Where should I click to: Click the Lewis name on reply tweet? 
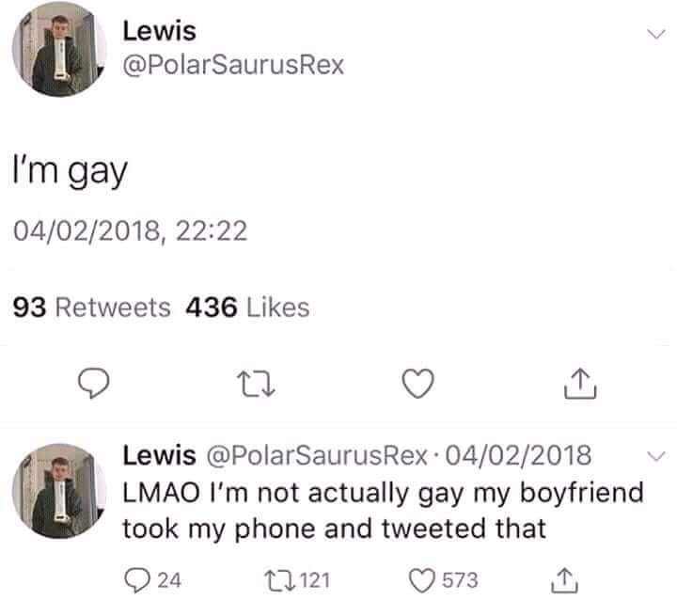[x=159, y=455]
